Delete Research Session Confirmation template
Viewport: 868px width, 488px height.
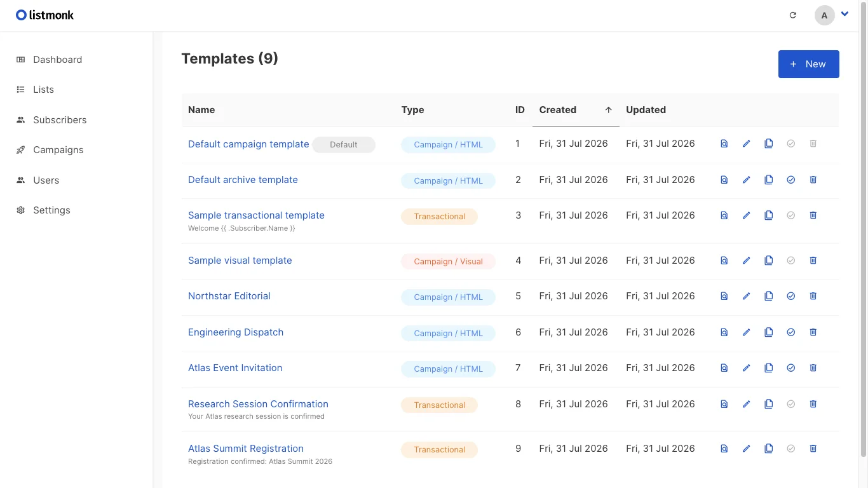point(813,404)
